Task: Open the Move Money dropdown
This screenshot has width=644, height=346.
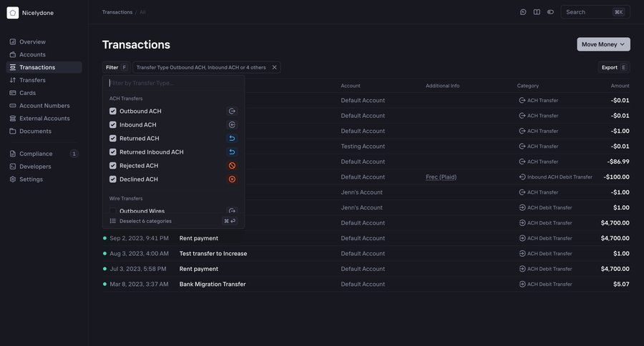Action: 603,44
